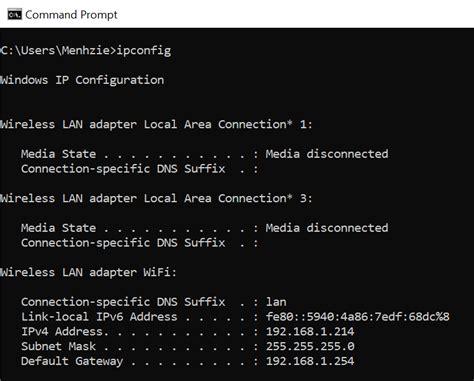Click the C:\Users\Menhzie prompt path
The height and width of the screenshot is (381, 474).
point(55,50)
